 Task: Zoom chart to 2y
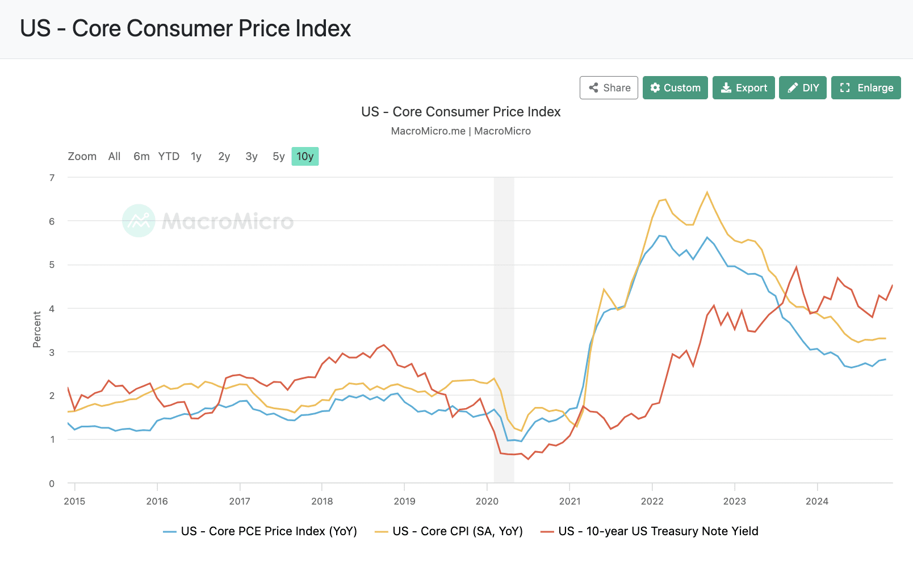click(x=224, y=157)
